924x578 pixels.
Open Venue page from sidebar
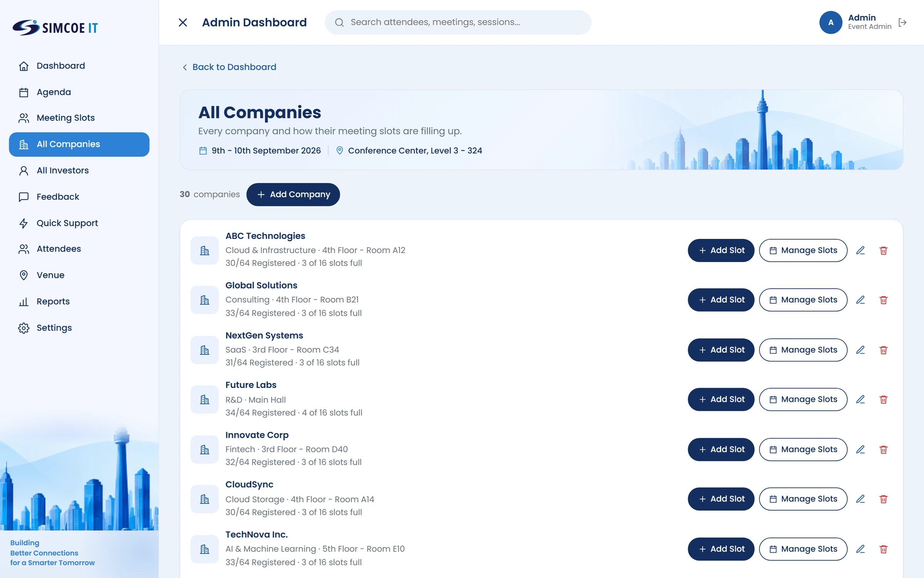point(79,275)
